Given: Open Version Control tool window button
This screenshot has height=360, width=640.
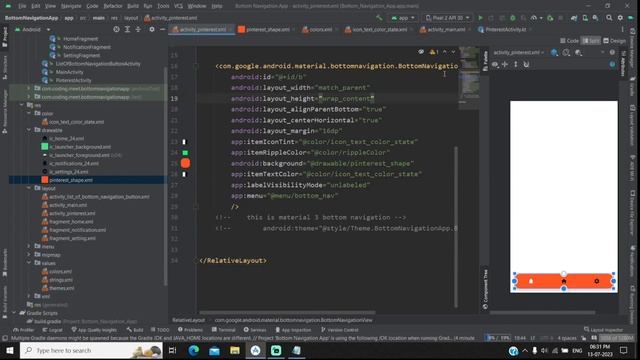Looking at the screenshot, I should 340,330.
